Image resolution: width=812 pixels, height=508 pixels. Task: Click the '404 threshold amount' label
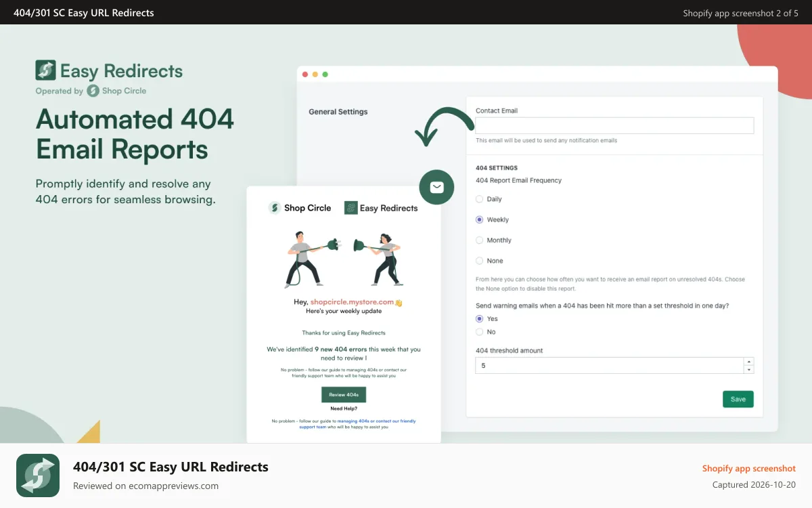pyautogui.click(x=510, y=351)
